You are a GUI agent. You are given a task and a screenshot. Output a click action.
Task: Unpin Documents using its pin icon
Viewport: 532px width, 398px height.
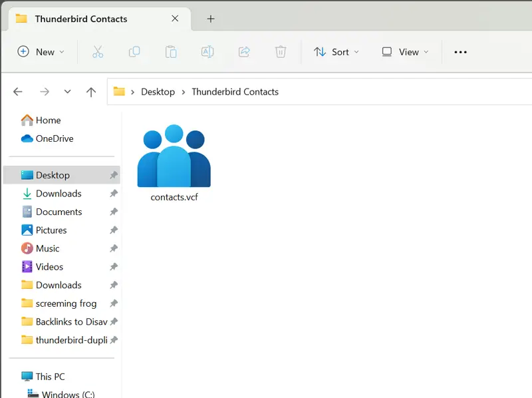[114, 212]
